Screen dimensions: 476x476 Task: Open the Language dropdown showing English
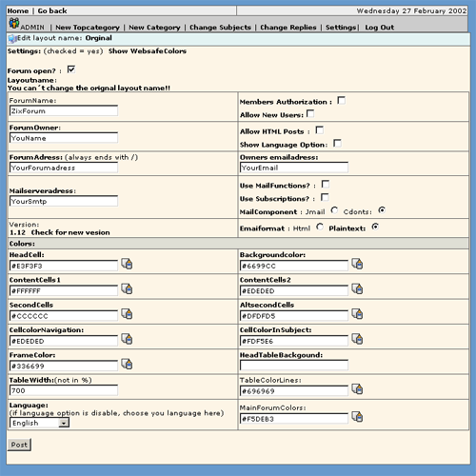[39, 423]
